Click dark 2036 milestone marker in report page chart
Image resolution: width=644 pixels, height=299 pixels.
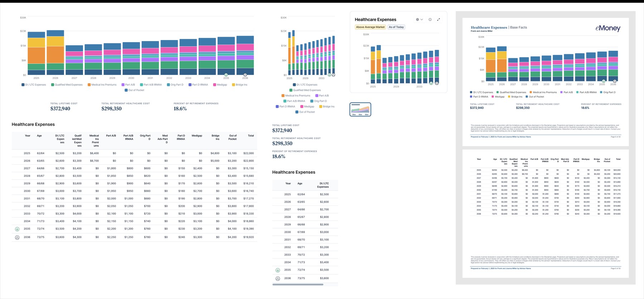[615, 81]
